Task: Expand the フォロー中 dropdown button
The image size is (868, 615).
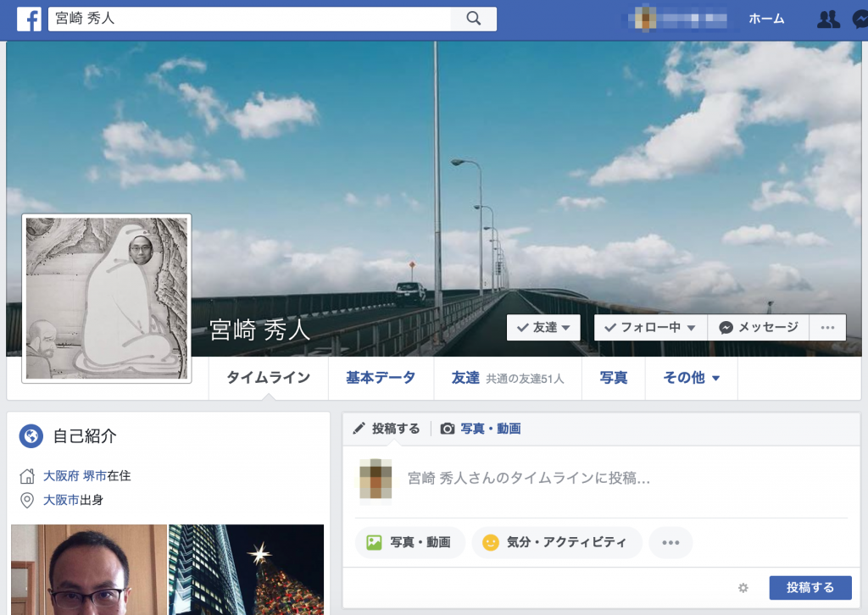Action: pyautogui.click(x=650, y=328)
